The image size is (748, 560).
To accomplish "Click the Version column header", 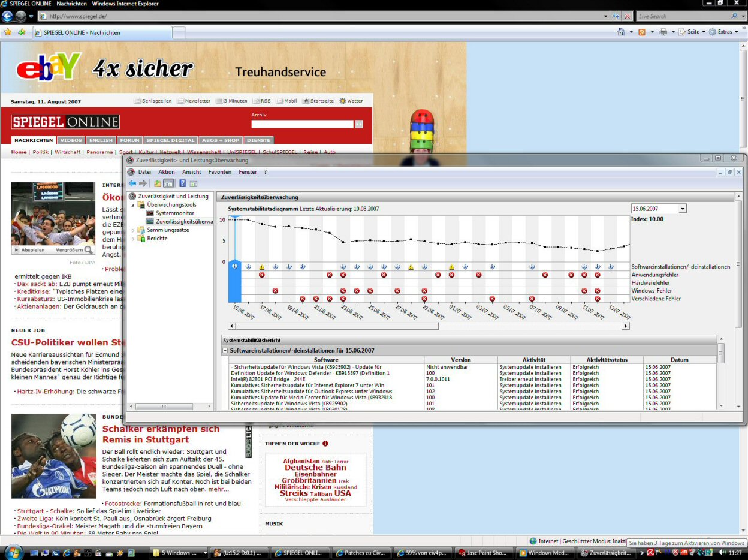I will point(461,360).
